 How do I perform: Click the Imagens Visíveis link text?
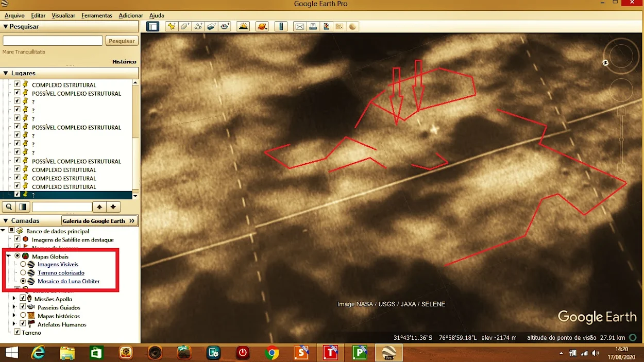tap(58, 264)
